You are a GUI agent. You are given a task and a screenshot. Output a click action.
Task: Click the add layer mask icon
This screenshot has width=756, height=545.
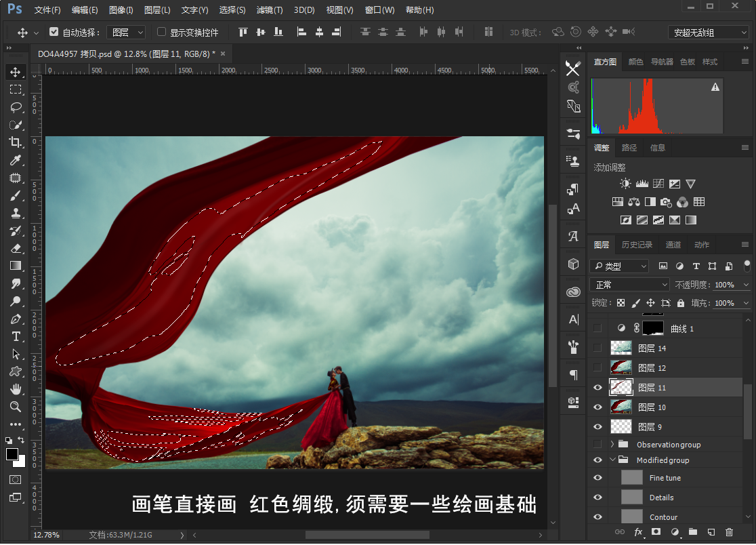656,532
